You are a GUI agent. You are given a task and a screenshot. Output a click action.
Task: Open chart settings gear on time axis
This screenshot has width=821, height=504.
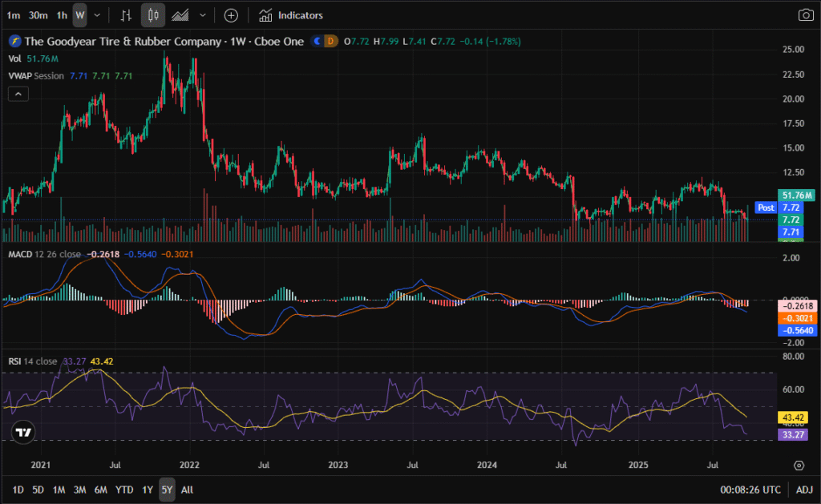pos(799,465)
